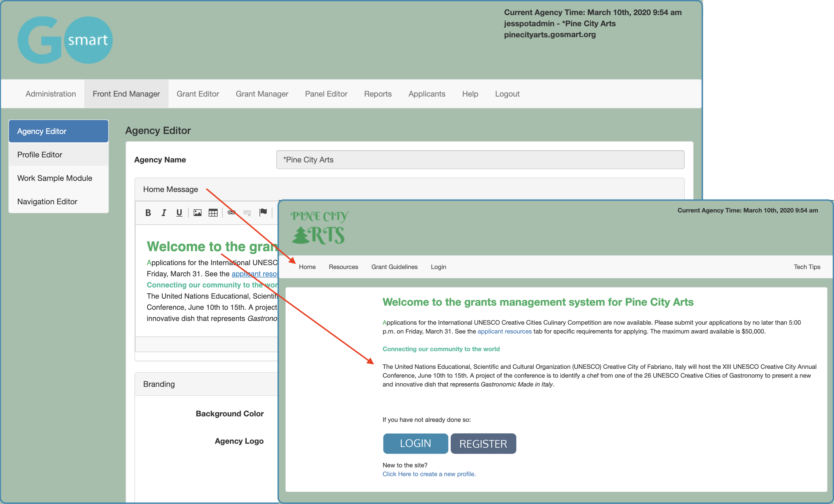
Task: Open the Resources tab on applicant site
Action: click(343, 267)
